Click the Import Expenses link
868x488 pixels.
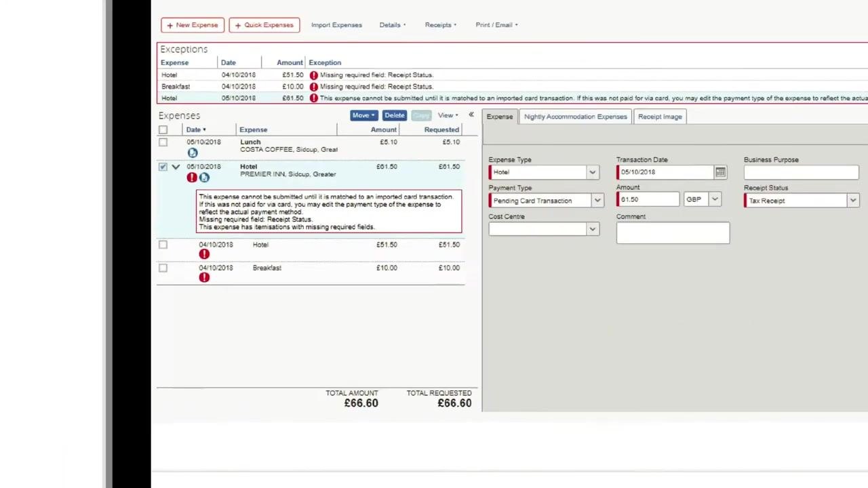336,25
